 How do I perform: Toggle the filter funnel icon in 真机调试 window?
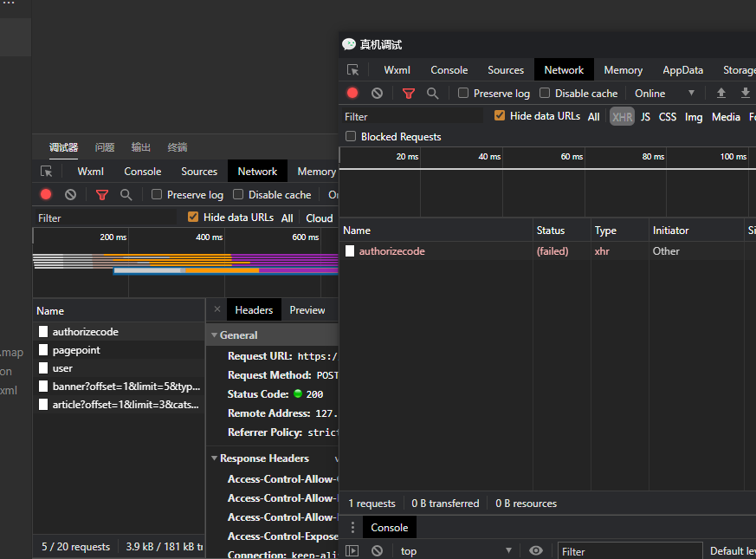pyautogui.click(x=409, y=94)
